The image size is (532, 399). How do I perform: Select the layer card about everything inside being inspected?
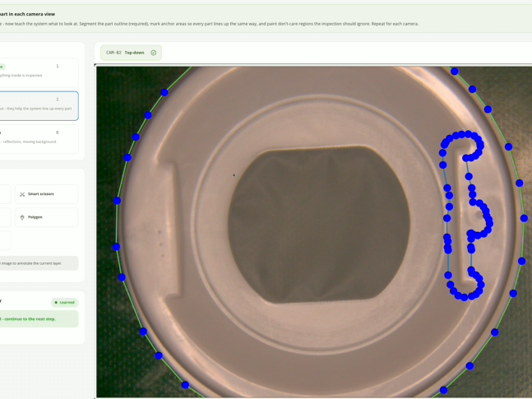tap(37, 72)
